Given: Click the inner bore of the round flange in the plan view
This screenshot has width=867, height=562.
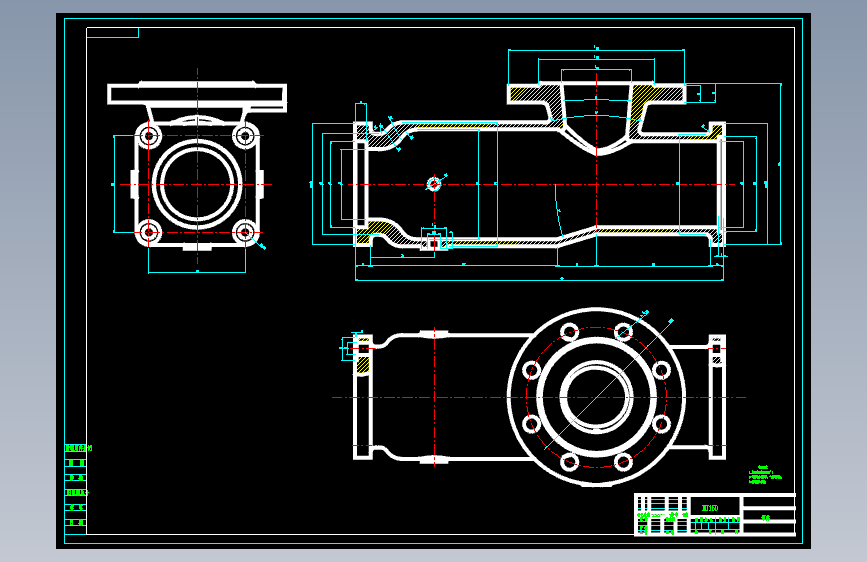Looking at the screenshot, I should (x=596, y=397).
